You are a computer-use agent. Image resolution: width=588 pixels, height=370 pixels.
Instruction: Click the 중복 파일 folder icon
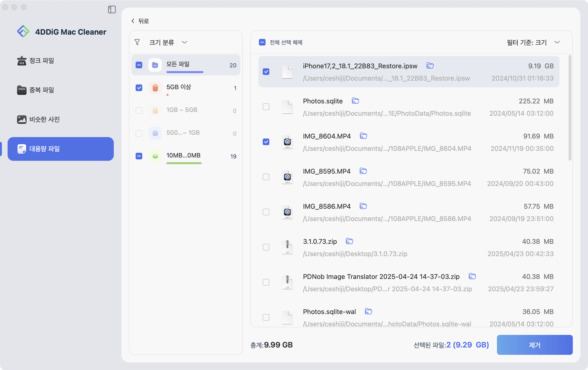(x=22, y=90)
